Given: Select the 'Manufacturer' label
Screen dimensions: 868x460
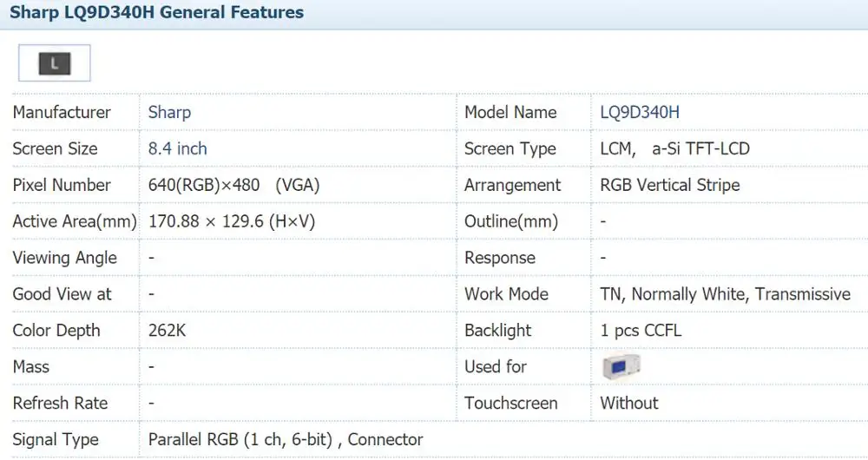Looking at the screenshot, I should (62, 112).
